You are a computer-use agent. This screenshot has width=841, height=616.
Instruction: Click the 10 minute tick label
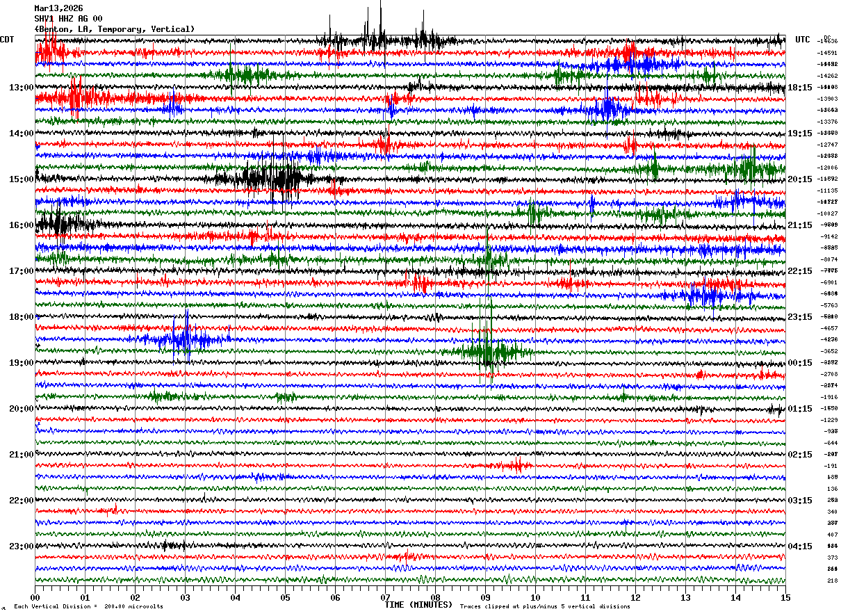(x=535, y=597)
